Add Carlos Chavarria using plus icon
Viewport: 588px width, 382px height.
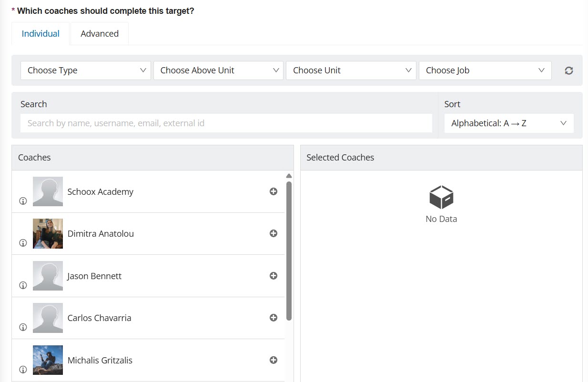click(x=274, y=318)
